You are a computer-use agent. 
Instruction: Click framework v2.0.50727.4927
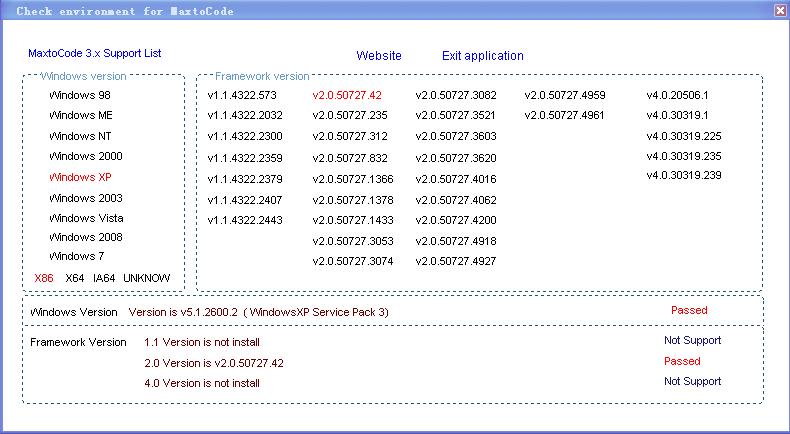[456, 261]
